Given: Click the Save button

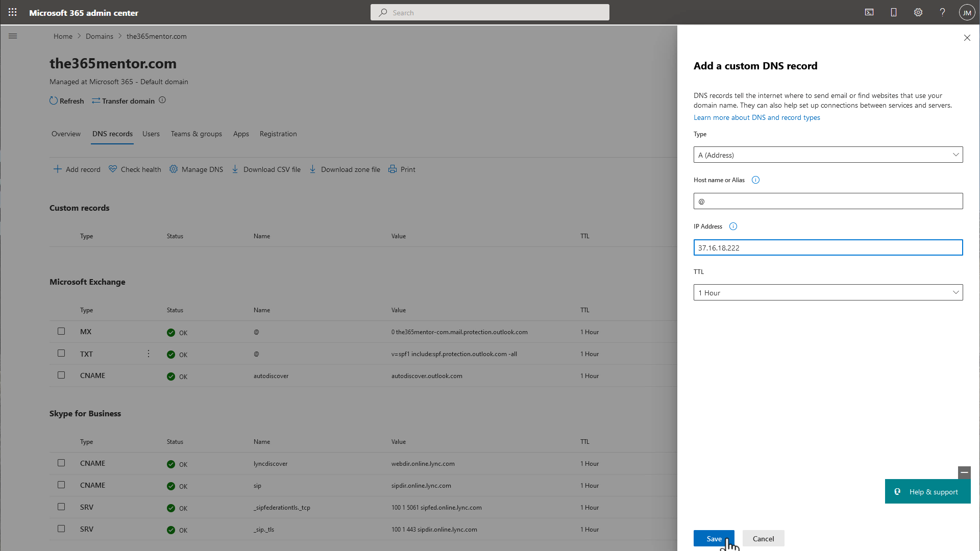Looking at the screenshot, I should [x=714, y=538].
